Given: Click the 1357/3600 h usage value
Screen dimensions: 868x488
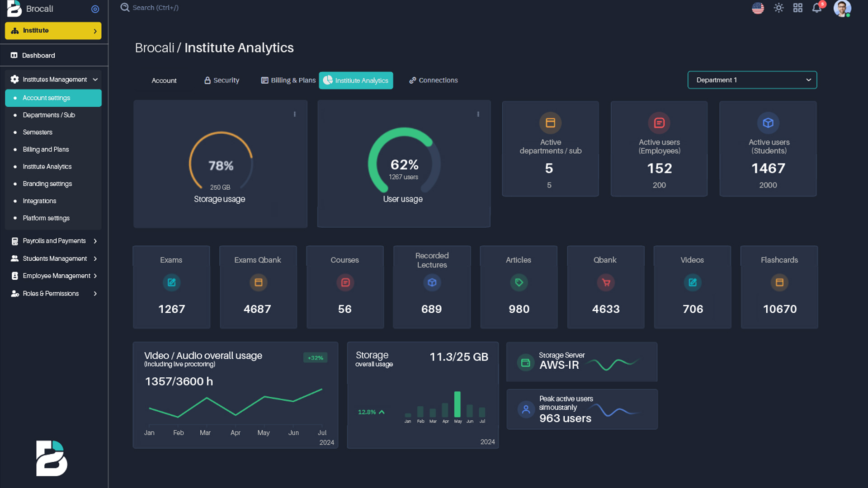Looking at the screenshot, I should [179, 382].
